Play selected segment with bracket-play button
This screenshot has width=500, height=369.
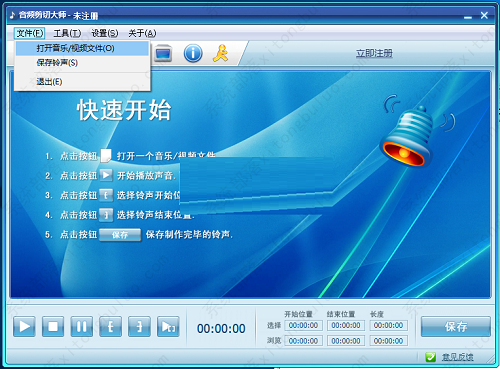[x=168, y=326]
